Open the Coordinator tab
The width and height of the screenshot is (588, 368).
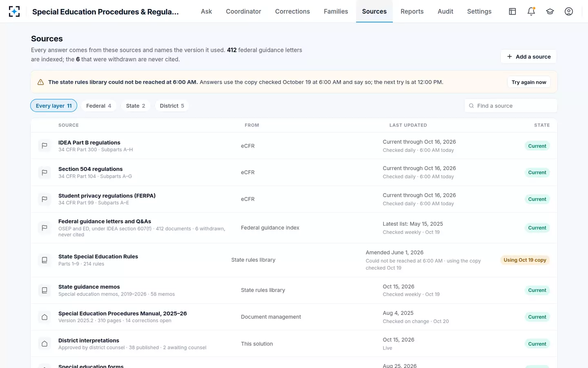tap(243, 11)
